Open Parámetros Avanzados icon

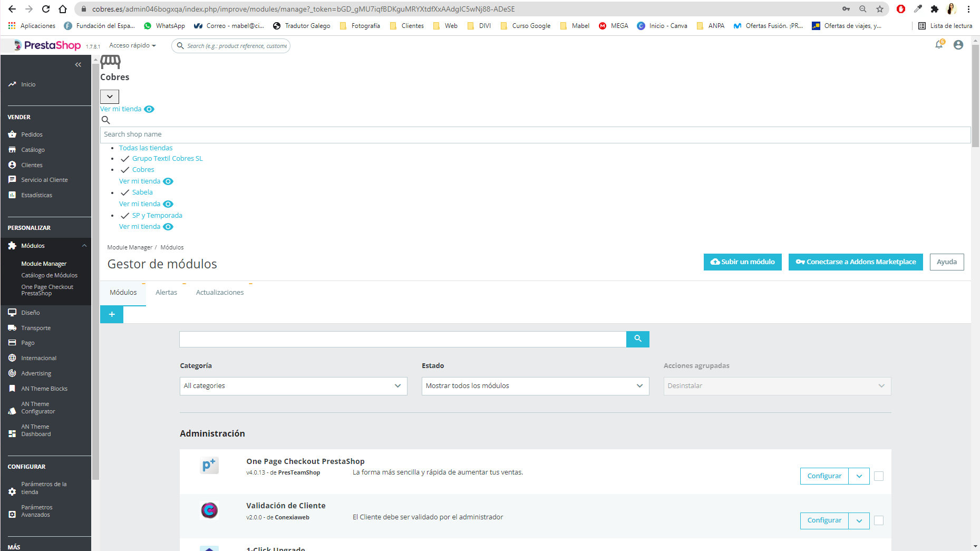[12, 514]
